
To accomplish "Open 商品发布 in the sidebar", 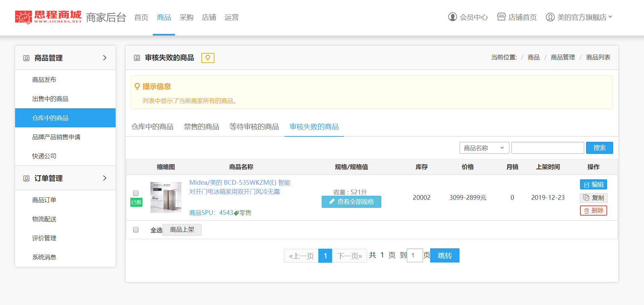I will tap(44, 80).
